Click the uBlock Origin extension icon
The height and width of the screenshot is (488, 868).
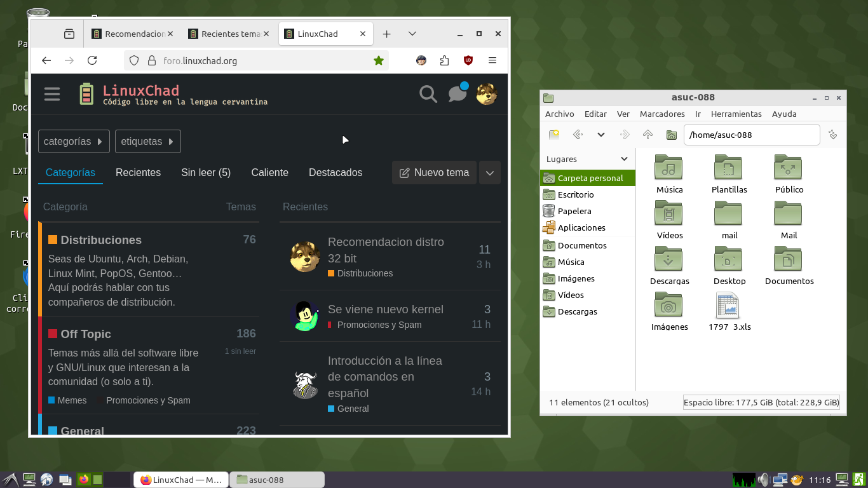pos(468,60)
